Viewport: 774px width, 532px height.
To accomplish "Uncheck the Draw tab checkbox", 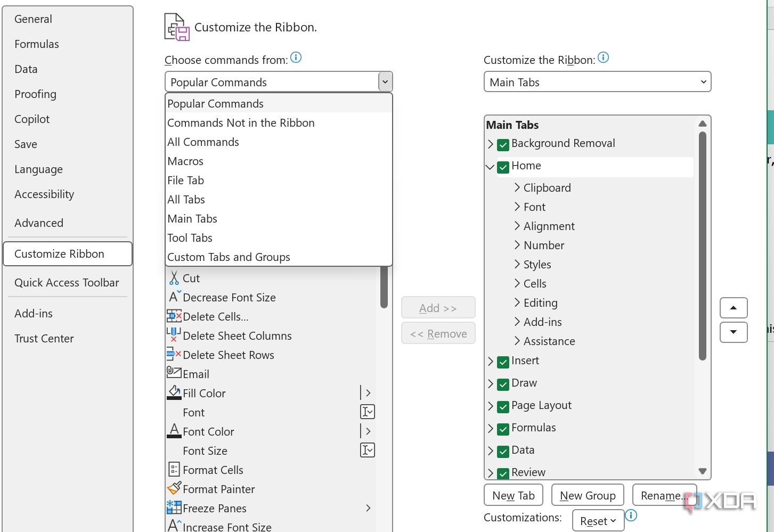I will click(x=503, y=384).
